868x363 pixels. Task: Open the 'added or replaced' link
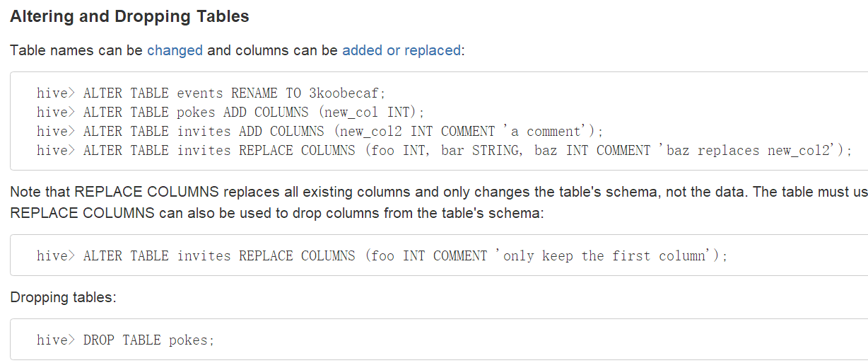tap(401, 51)
